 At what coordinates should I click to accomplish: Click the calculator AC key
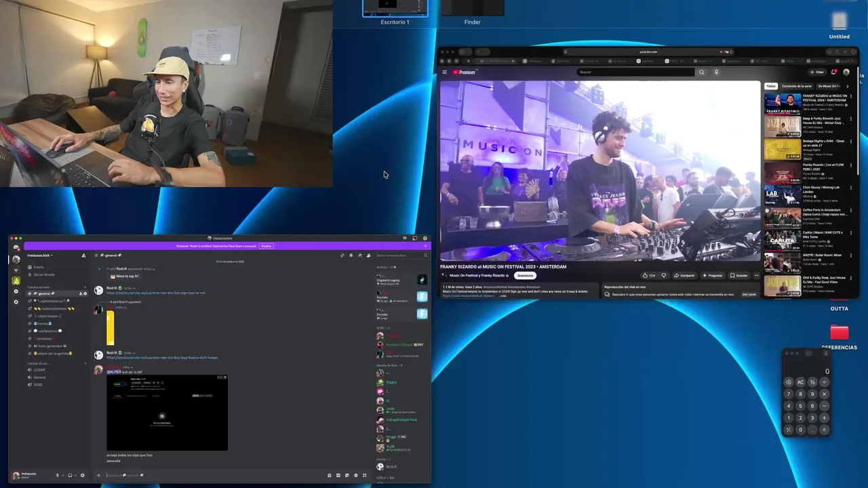pos(800,382)
